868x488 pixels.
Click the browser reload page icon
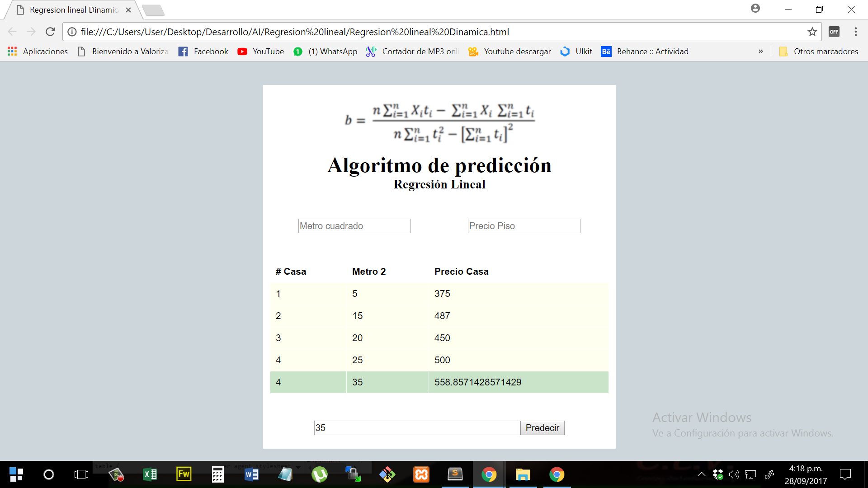50,32
